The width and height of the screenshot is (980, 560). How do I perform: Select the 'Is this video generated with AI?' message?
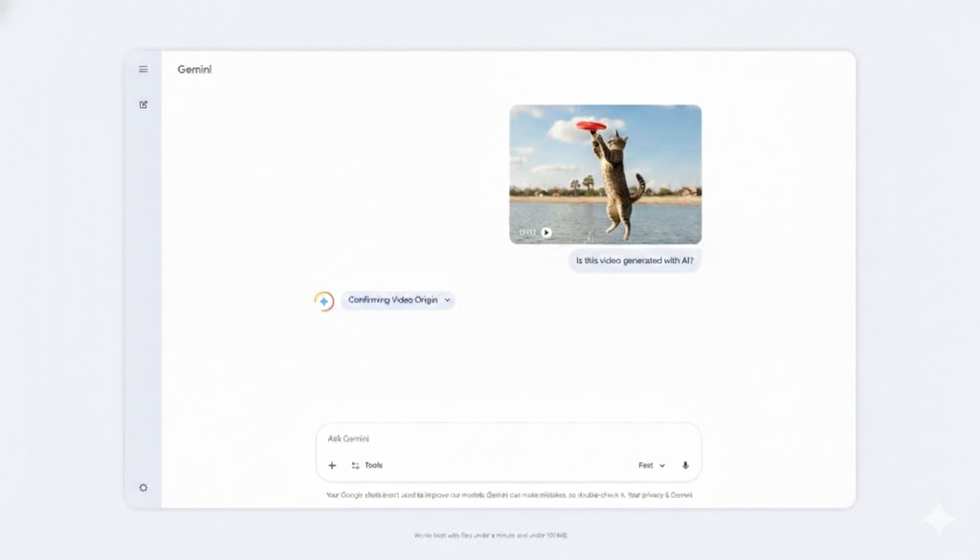tap(635, 260)
